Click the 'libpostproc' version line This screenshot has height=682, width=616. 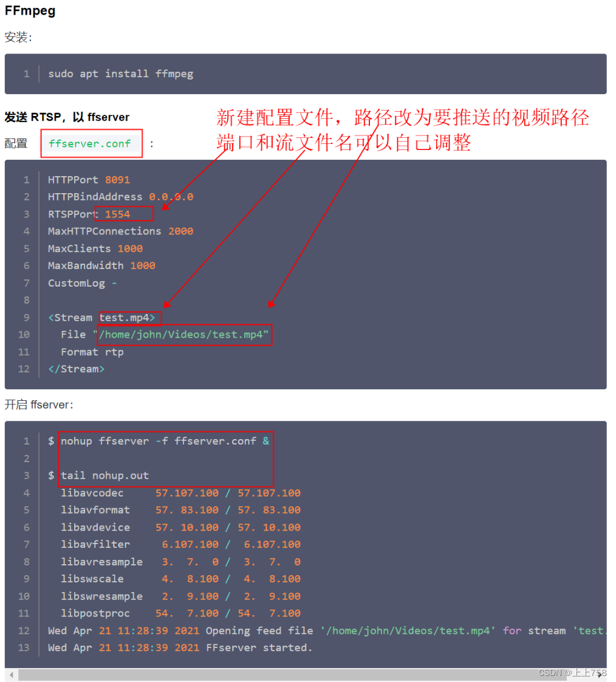[180, 613]
